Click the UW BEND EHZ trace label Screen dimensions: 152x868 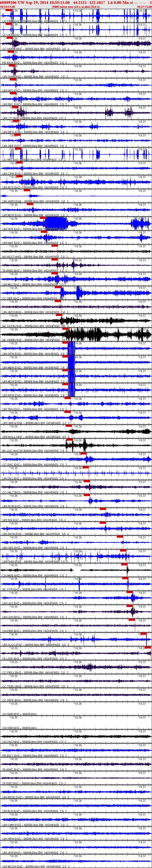tap(35, 798)
